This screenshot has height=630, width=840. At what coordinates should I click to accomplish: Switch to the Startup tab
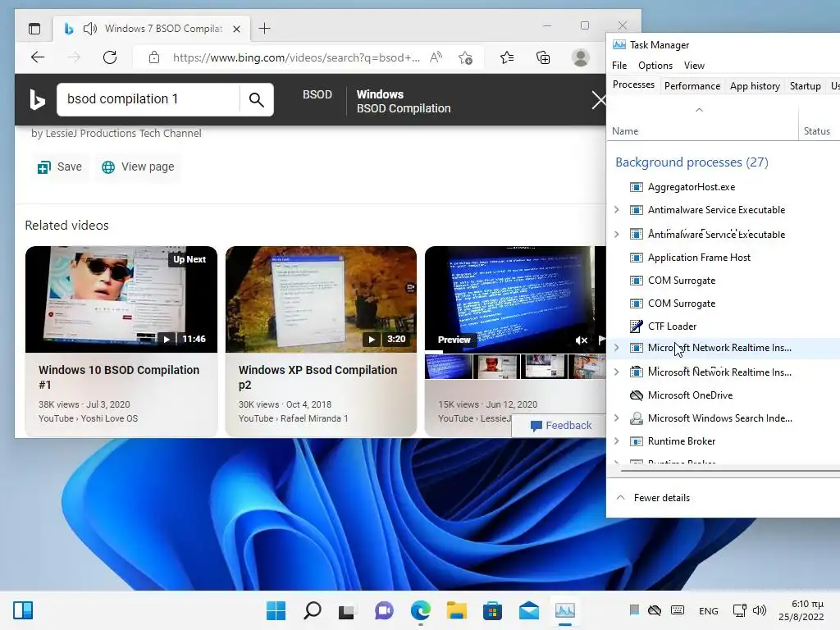[805, 85]
